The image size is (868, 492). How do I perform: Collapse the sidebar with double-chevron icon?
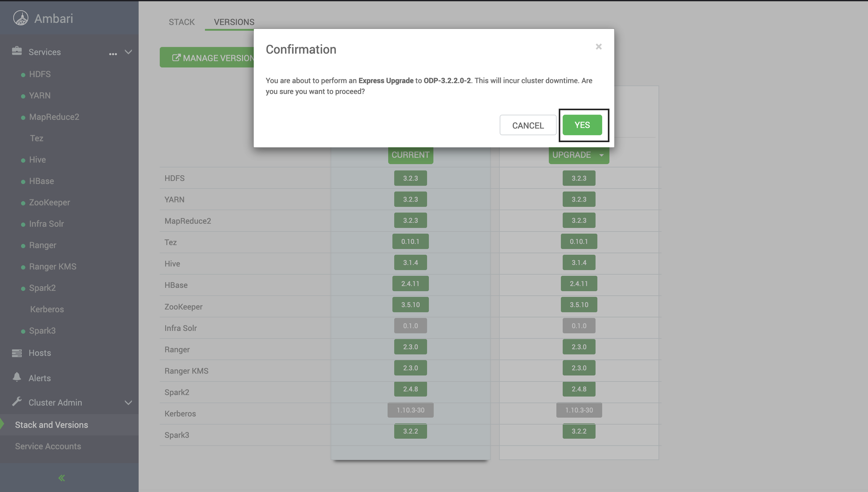pyautogui.click(x=61, y=478)
